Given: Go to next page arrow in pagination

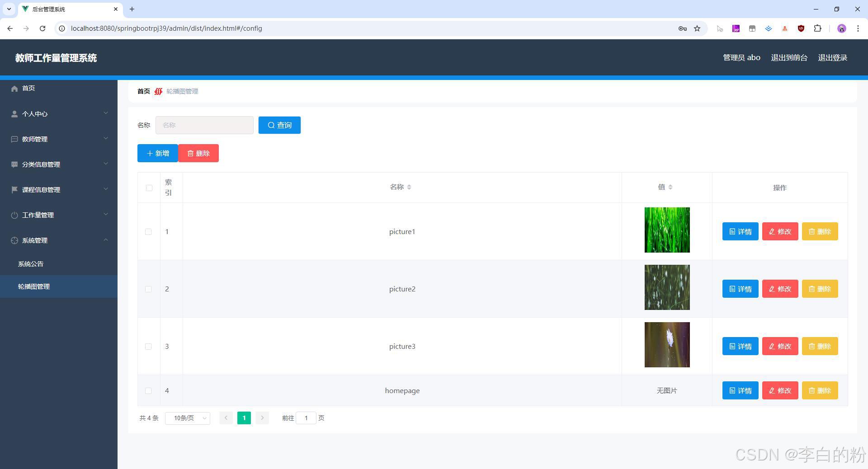Looking at the screenshot, I should click(262, 418).
